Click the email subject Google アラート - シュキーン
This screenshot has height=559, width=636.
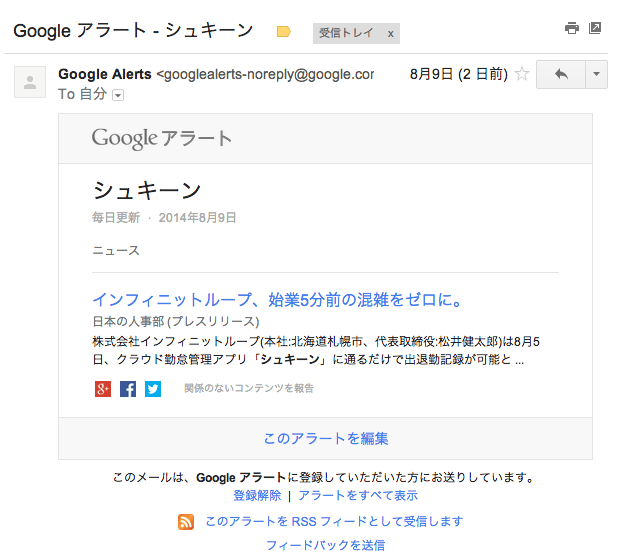click(x=133, y=31)
